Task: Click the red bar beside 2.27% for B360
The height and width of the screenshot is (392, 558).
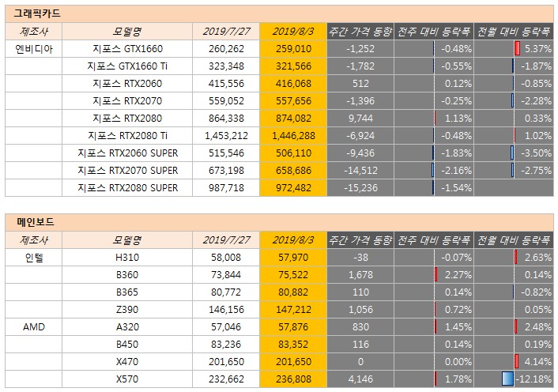Action: (x=436, y=274)
